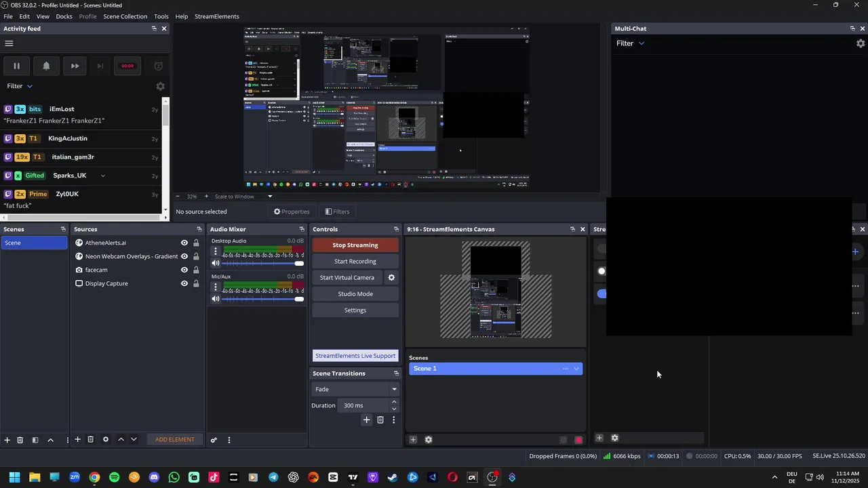Open Mic/Aux three-dot options

216,287
